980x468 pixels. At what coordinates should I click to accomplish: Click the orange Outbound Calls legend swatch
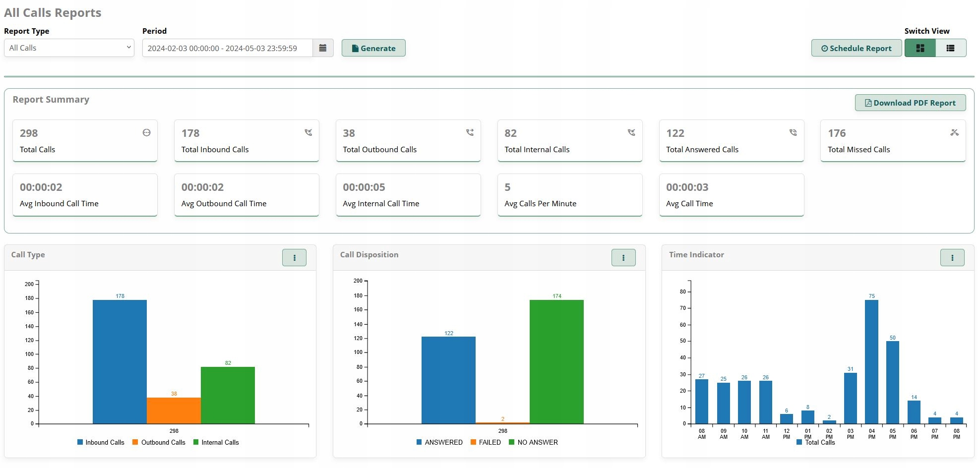pyautogui.click(x=135, y=442)
